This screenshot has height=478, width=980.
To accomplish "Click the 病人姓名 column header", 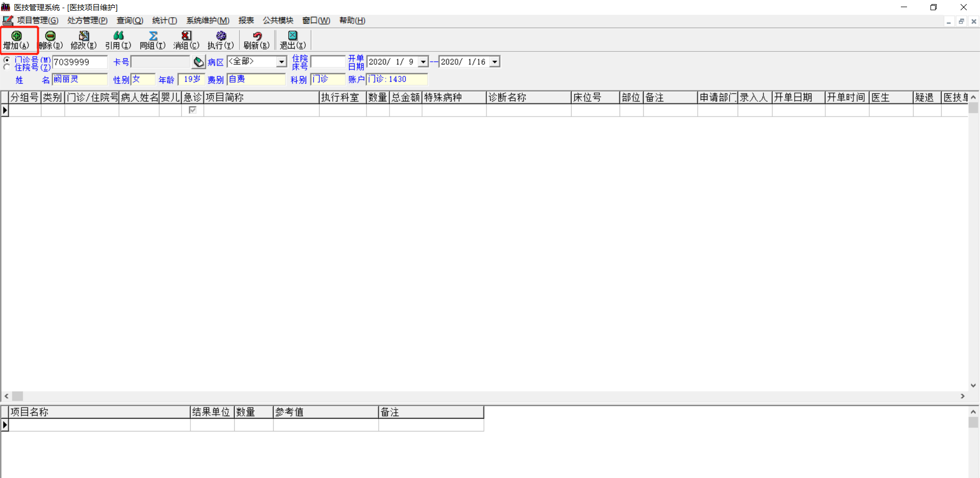I will point(139,98).
